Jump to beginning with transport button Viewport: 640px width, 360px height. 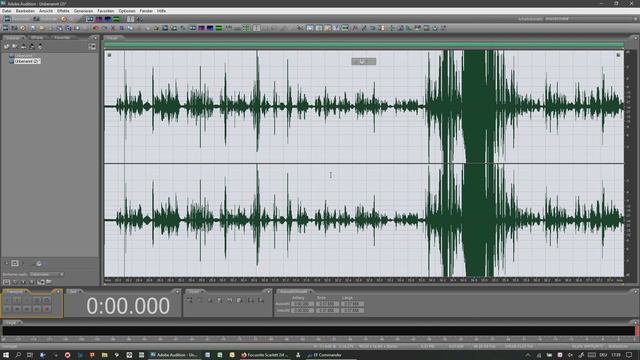(x=7, y=309)
